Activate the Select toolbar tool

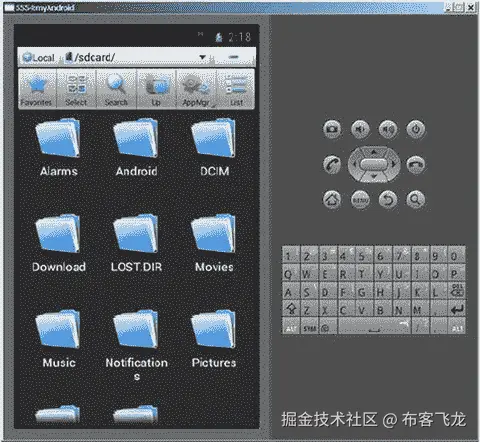(x=76, y=89)
